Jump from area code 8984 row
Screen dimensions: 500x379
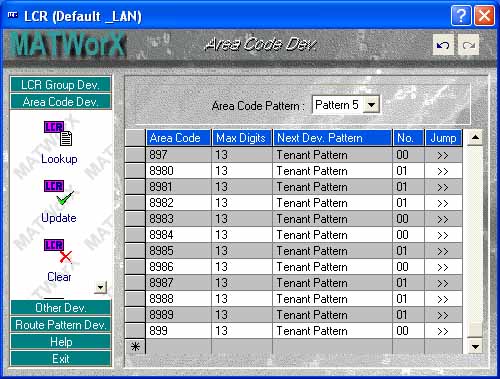(x=443, y=235)
